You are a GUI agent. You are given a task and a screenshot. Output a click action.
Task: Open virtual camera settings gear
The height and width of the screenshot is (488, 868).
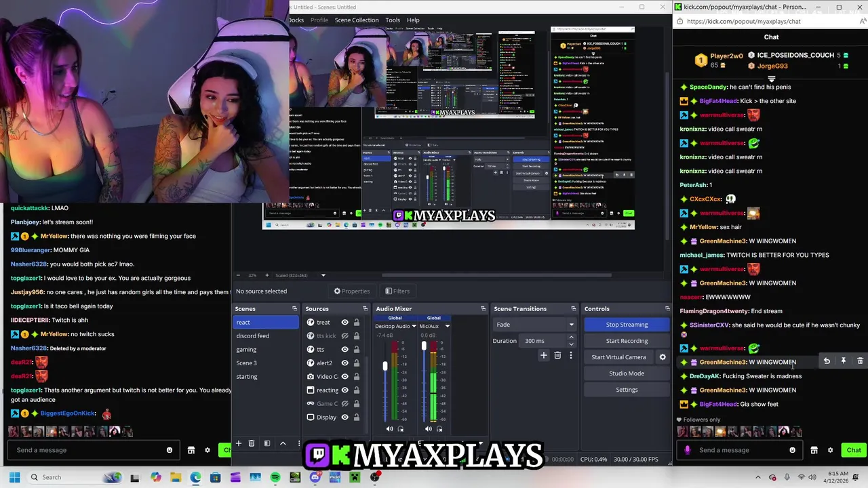(x=663, y=357)
